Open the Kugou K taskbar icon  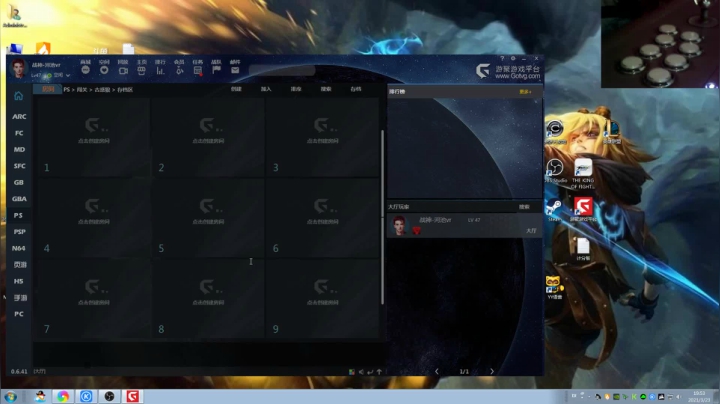(86, 396)
